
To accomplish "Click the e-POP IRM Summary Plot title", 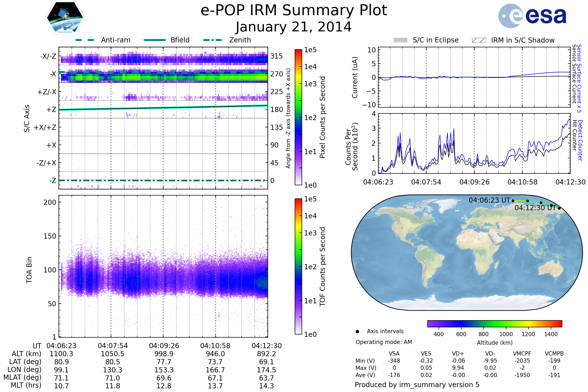I will click(294, 11).
